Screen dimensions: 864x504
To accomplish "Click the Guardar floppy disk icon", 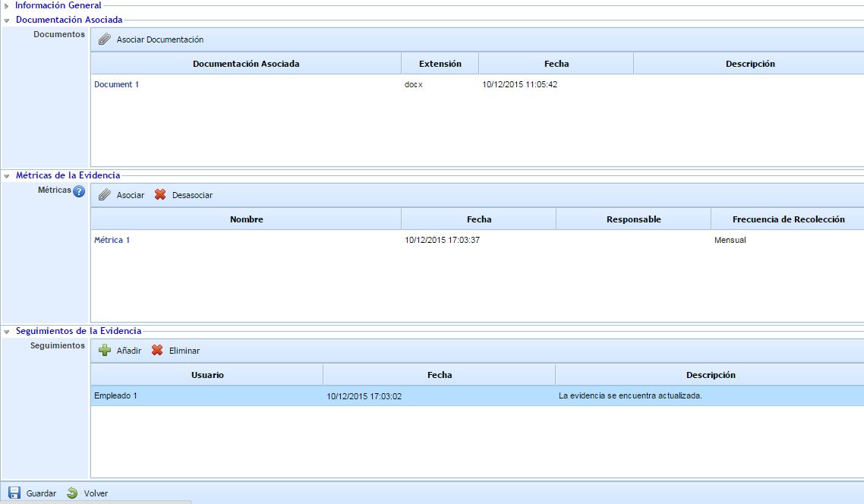I will (x=14, y=493).
